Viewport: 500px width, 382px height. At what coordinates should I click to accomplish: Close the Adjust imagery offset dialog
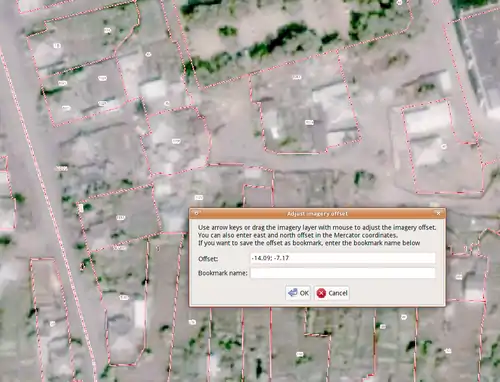[x=438, y=213]
